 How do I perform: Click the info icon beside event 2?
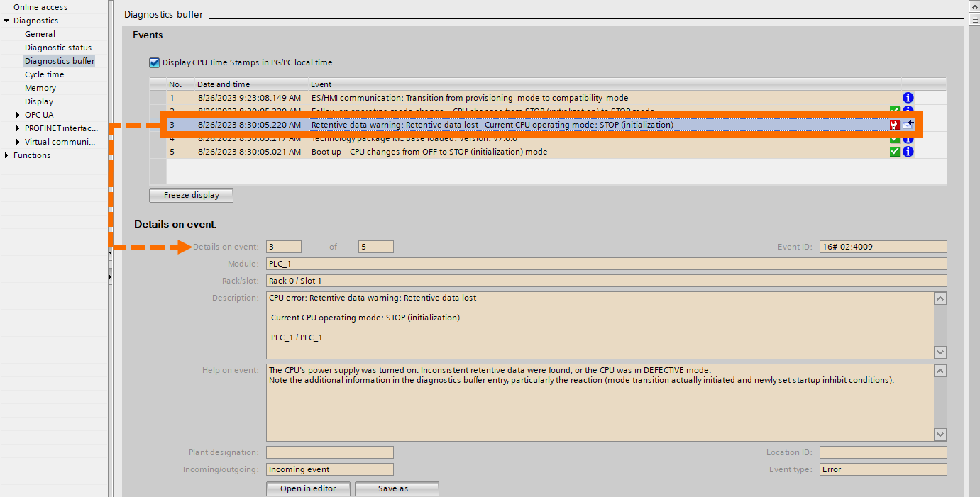coord(908,111)
